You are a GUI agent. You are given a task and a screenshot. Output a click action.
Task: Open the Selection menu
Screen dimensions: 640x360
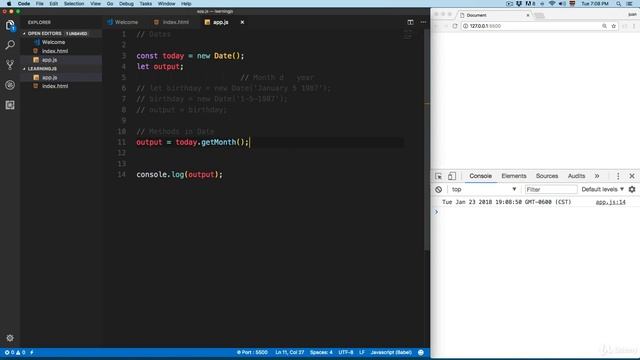(74, 4)
